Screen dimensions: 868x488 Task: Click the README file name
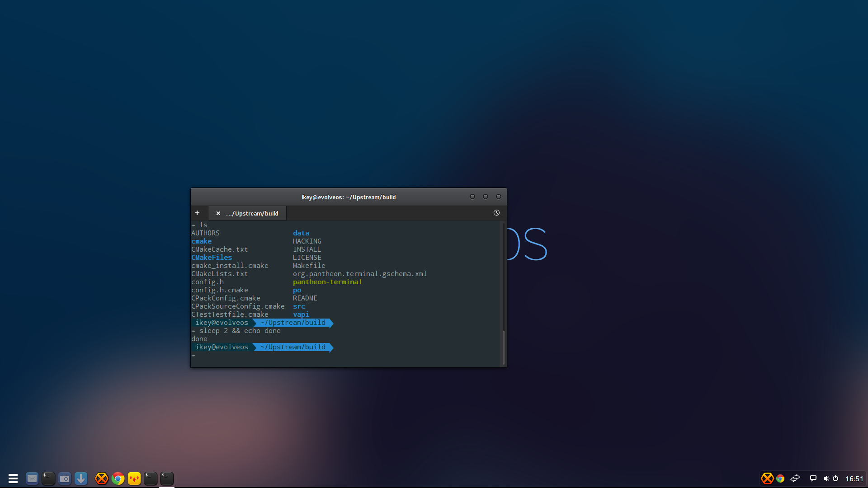pos(305,298)
